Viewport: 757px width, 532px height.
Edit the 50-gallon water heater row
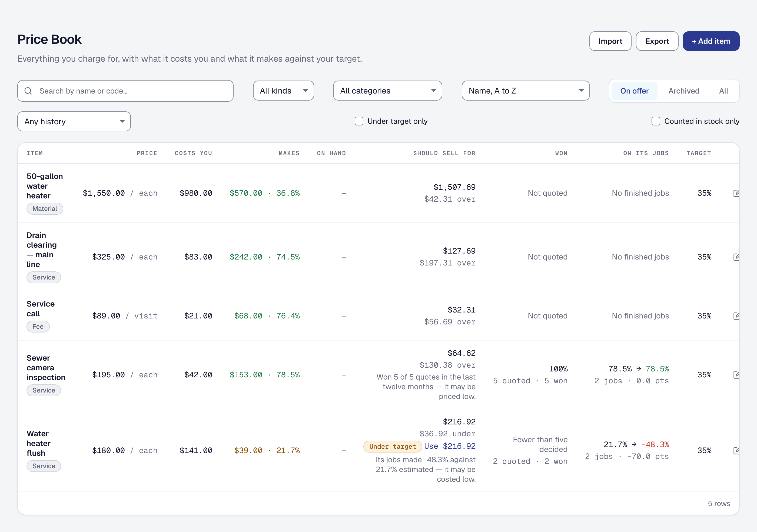pos(736,193)
